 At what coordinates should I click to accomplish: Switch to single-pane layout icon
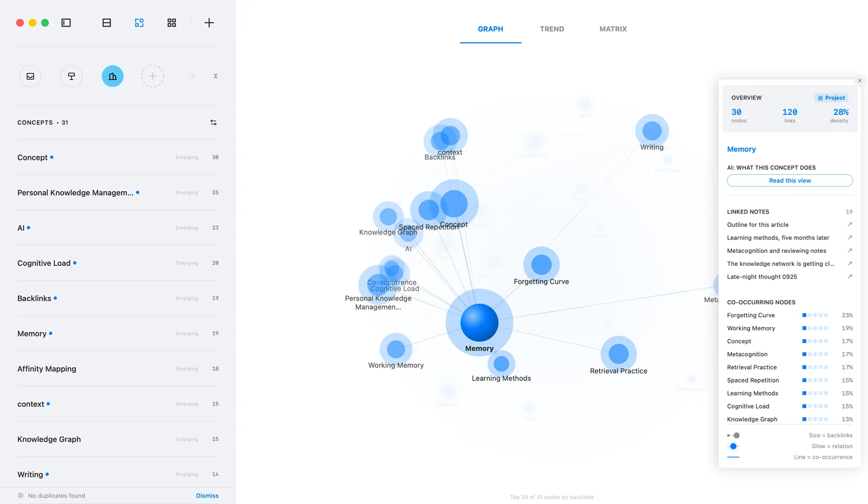107,23
